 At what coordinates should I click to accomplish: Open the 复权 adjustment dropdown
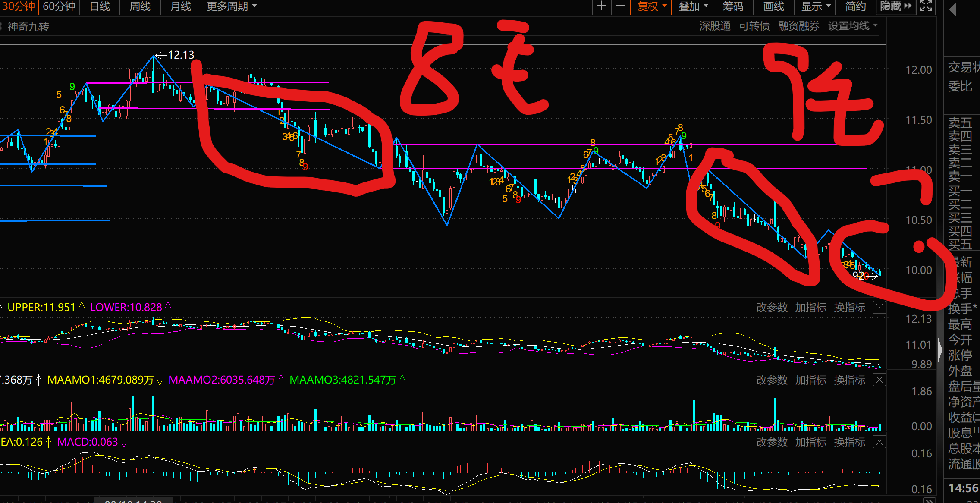coord(651,6)
